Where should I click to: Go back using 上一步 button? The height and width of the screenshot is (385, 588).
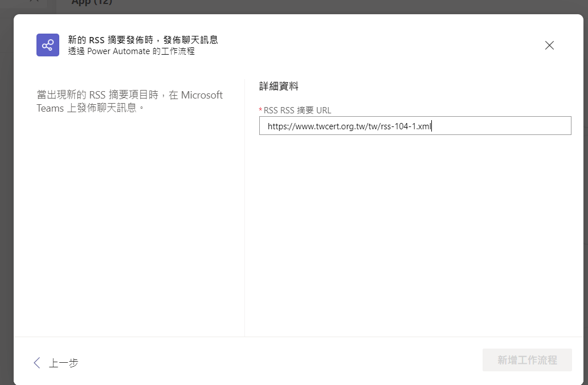[x=56, y=363]
